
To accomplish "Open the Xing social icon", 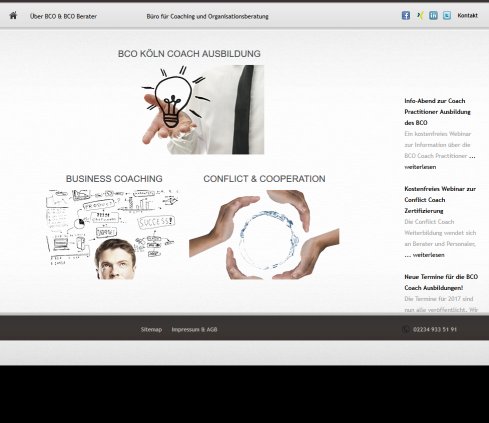I will click(420, 15).
